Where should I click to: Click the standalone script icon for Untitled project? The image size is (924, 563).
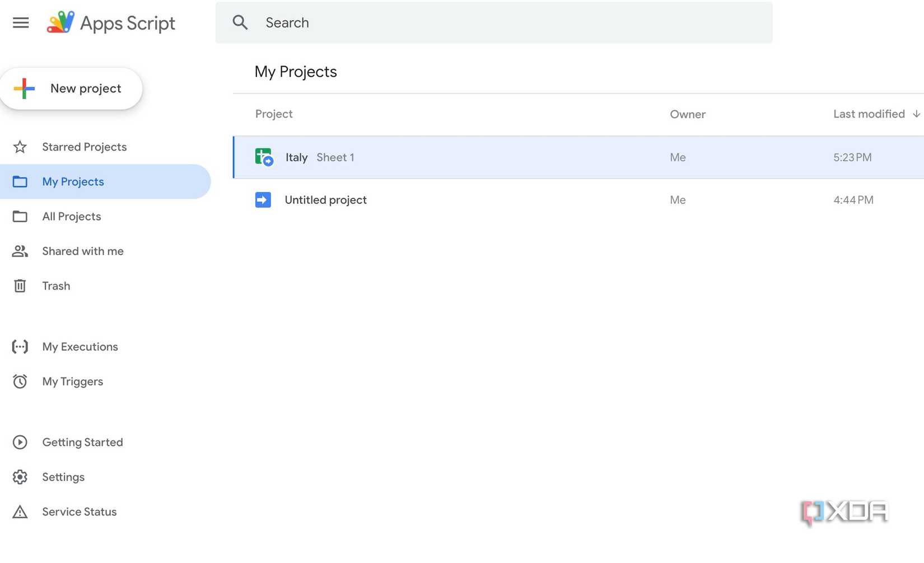pyautogui.click(x=262, y=199)
